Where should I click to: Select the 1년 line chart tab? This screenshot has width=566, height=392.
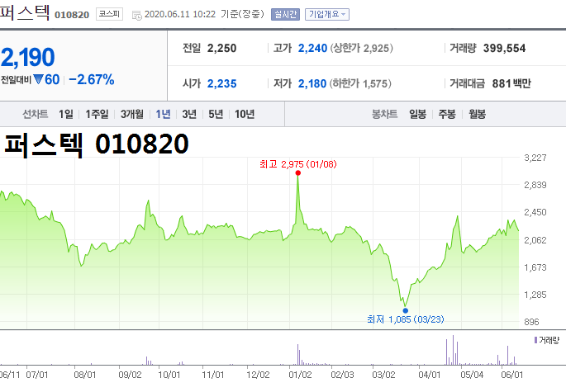163,115
